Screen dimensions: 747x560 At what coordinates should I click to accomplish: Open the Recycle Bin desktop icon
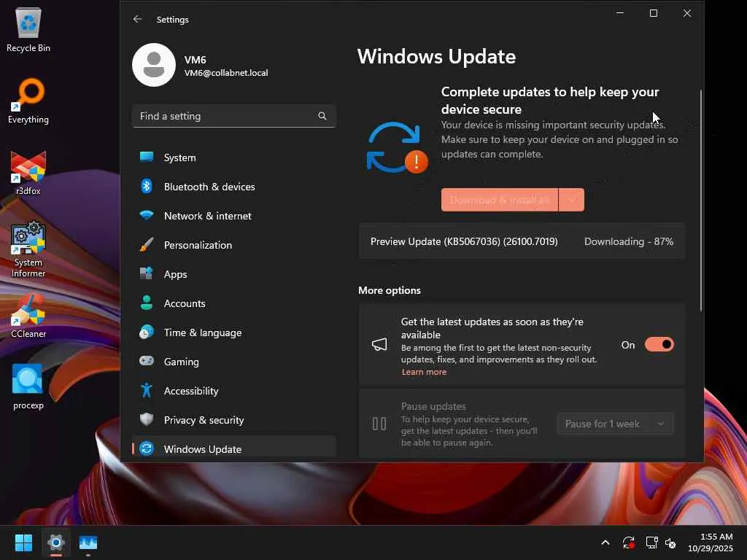pyautogui.click(x=28, y=30)
